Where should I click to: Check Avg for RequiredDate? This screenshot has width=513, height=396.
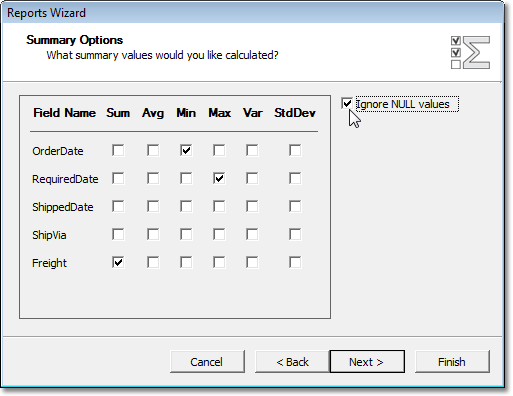[153, 178]
